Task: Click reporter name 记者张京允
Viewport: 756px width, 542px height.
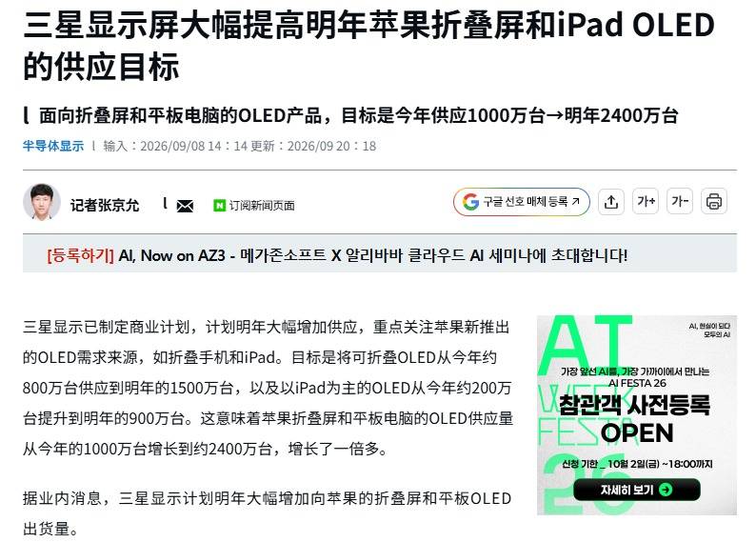Action: [105, 206]
